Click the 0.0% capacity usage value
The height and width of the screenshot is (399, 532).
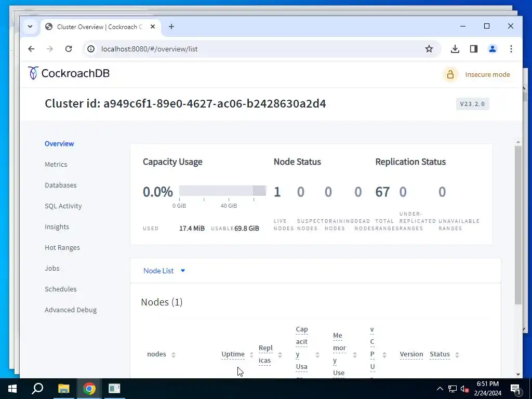coord(158,192)
